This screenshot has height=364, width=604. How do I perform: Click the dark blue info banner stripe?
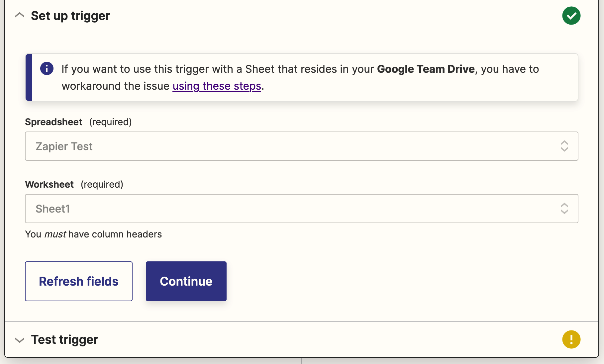pyautogui.click(x=29, y=77)
